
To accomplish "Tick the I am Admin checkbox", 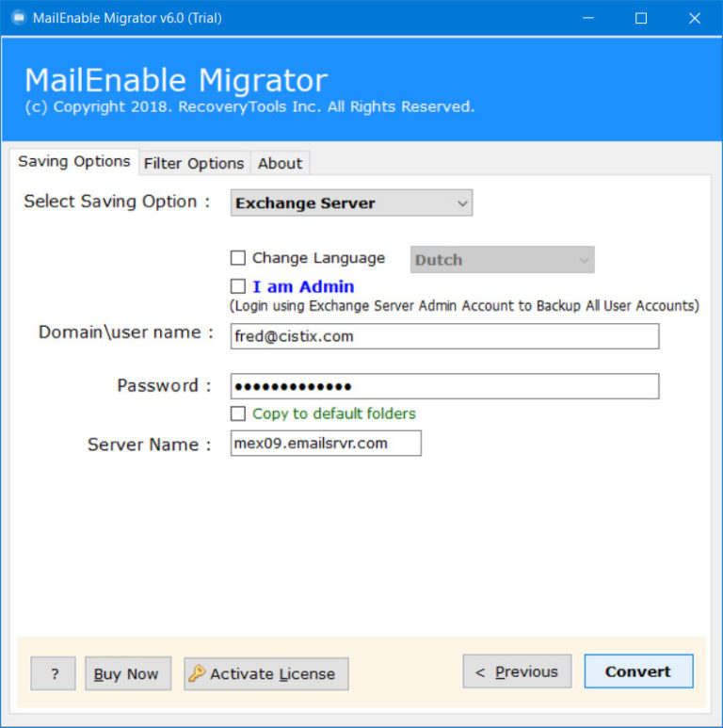I will pos(238,286).
